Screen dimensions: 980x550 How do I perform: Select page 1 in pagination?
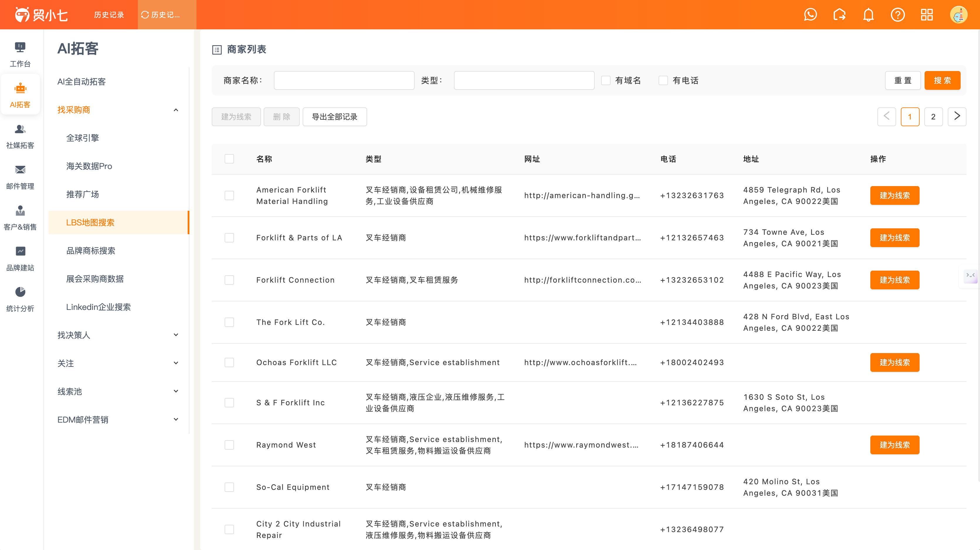click(910, 117)
